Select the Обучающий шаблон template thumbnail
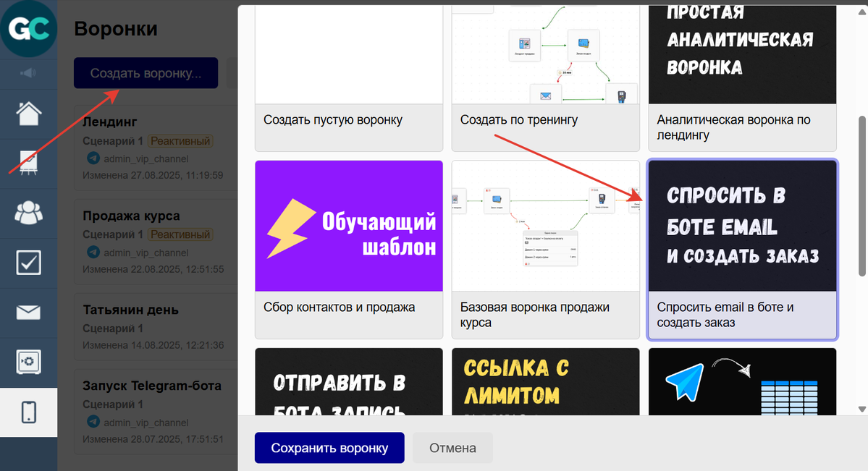The height and width of the screenshot is (471, 868). click(348, 226)
